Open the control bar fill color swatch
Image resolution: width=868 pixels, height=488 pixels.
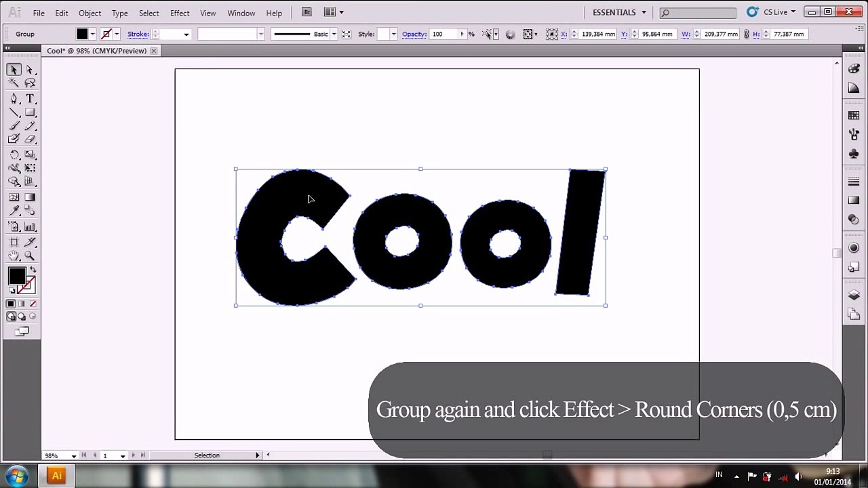point(82,34)
